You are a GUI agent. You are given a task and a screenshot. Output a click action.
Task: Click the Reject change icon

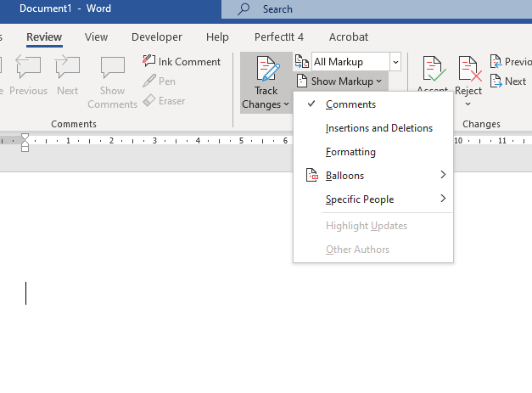tap(468, 70)
